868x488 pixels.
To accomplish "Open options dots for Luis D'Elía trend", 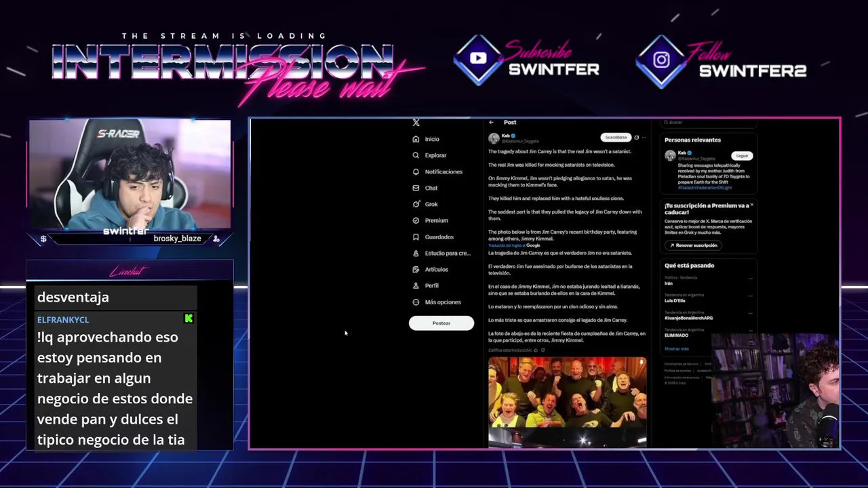I will click(750, 296).
